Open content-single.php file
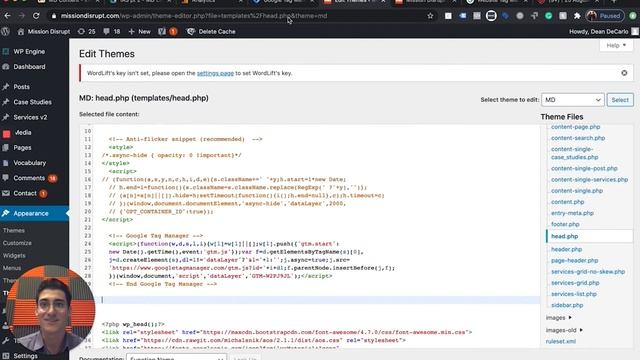Viewport: 640px width, 360px height. (577, 191)
